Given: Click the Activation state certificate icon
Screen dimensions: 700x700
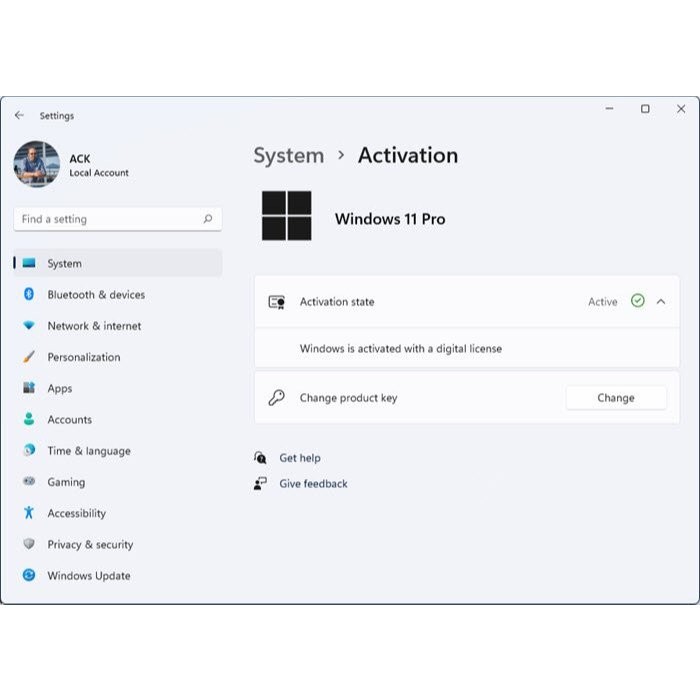Looking at the screenshot, I should (277, 302).
